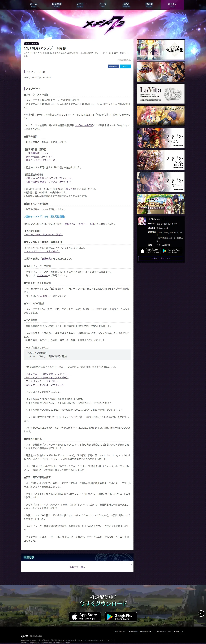Share the article via the Facebook button
The width and height of the screenshot is (206, 644).
click(113, 66)
